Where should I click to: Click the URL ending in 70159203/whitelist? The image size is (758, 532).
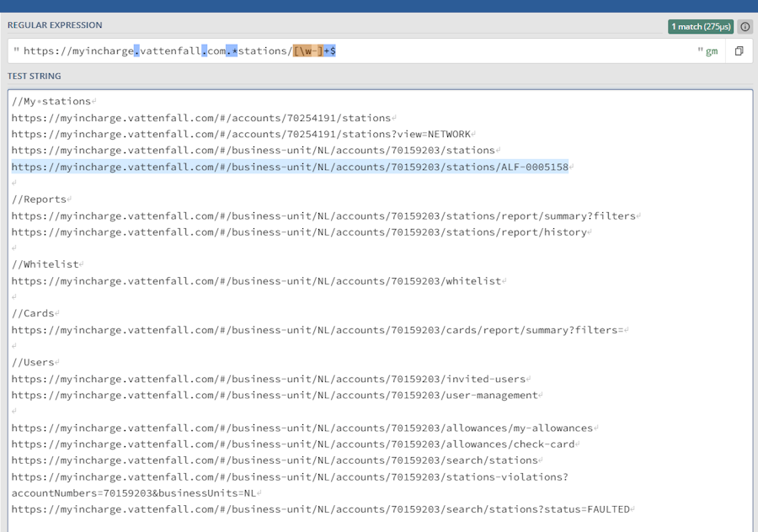click(x=256, y=281)
